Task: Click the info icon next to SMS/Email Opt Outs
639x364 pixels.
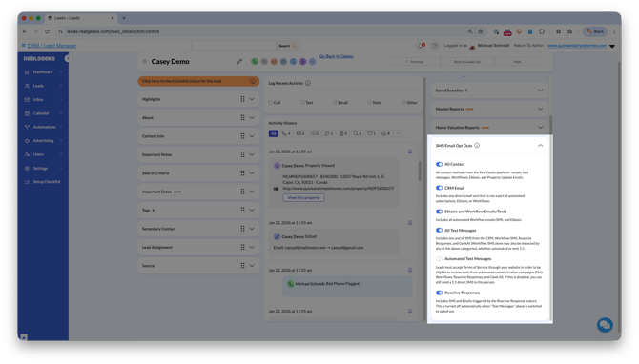Action: [477, 146]
